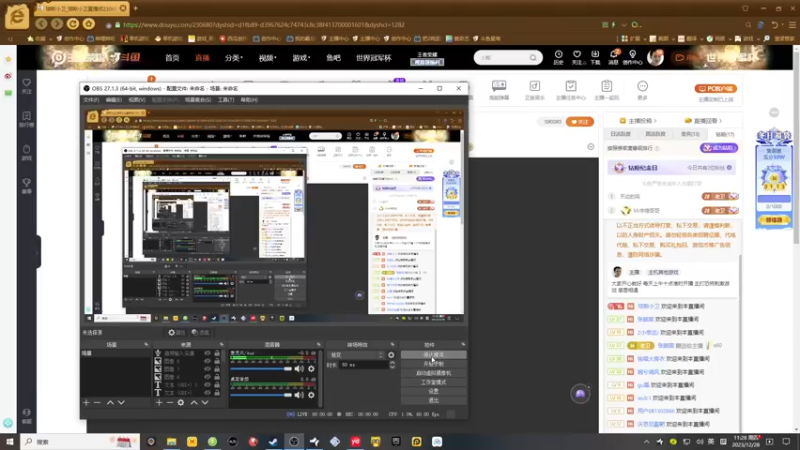Open OBS 设置 settings button
This screenshot has height=450, width=800.
434,391
